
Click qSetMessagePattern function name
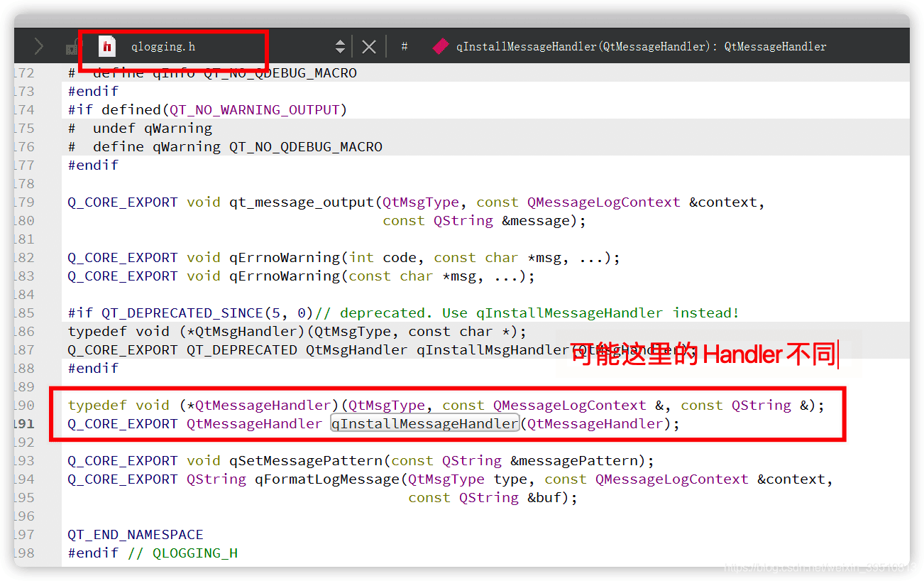[x=306, y=461]
